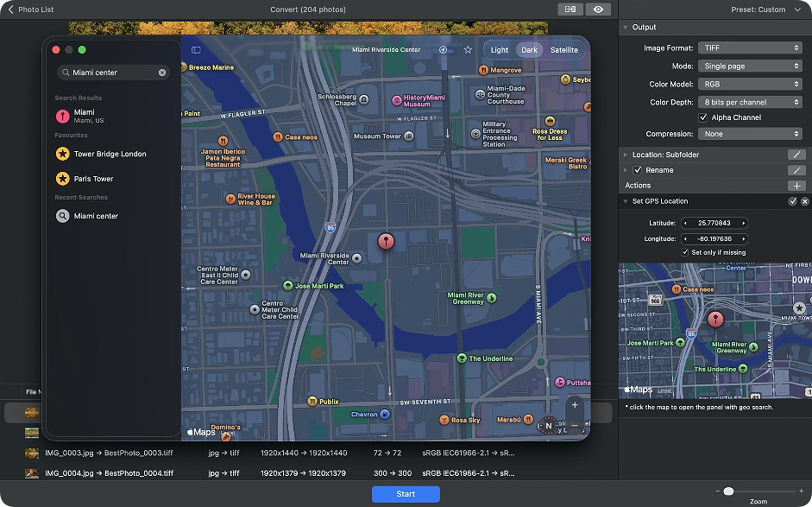Click the small GPS map preview pin

point(715,319)
